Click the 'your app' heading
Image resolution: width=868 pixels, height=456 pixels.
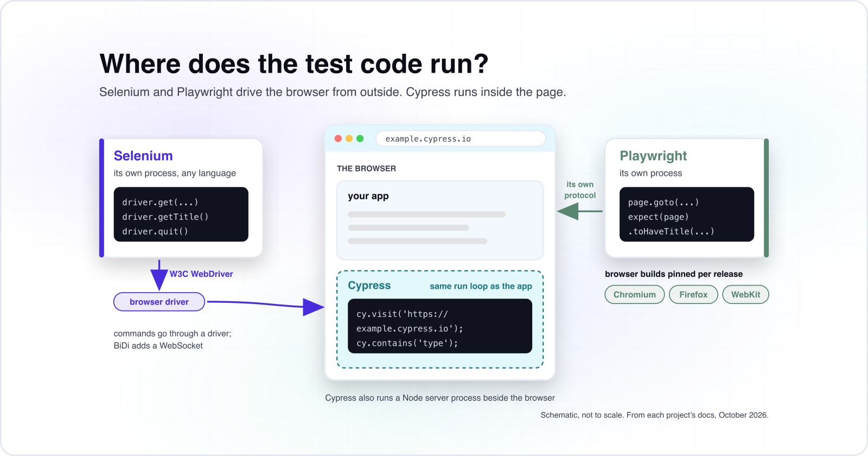[x=368, y=196]
